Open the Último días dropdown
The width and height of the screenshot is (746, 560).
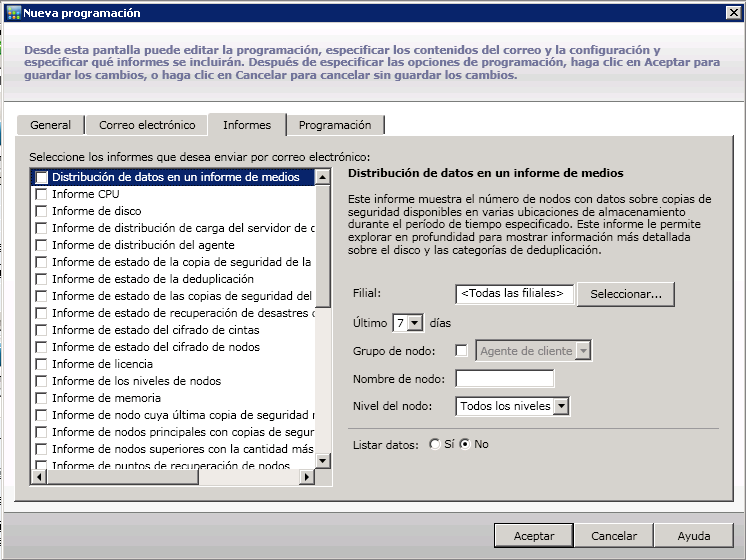(415, 324)
